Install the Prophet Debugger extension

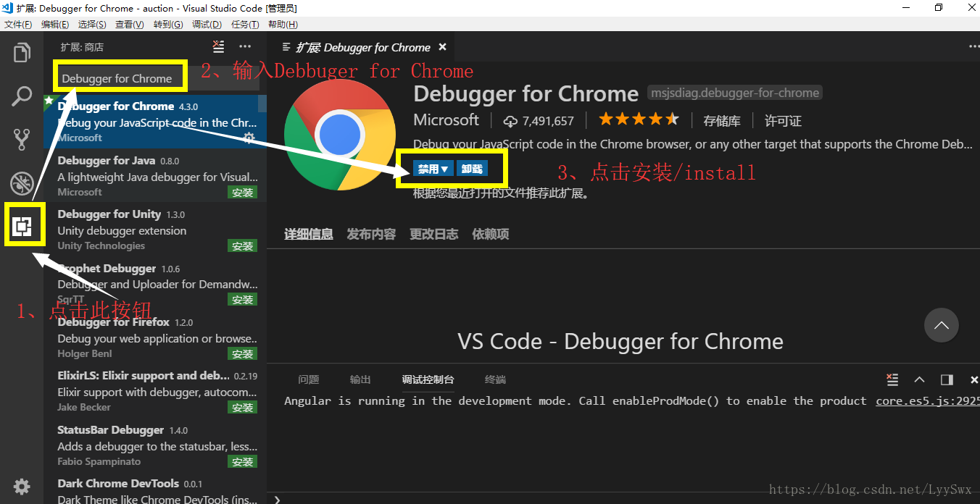[242, 299]
